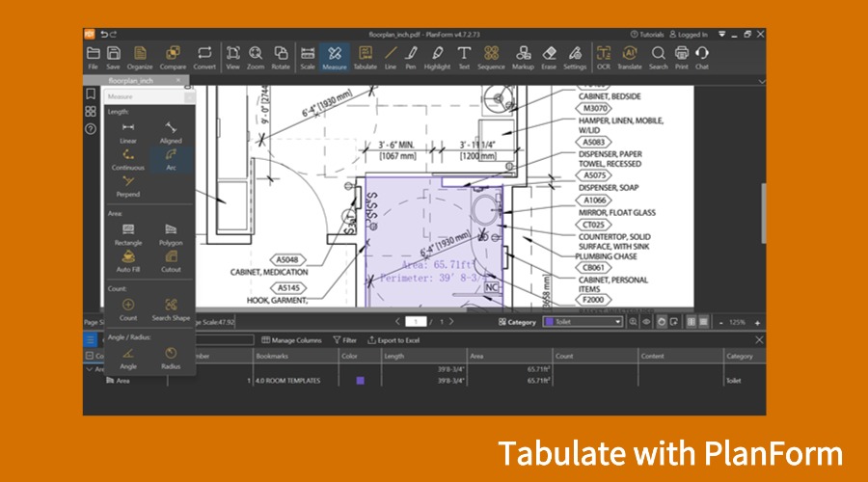This screenshot has width=868, height=482.
Task: Select the Rectangle area tool
Action: point(128,234)
